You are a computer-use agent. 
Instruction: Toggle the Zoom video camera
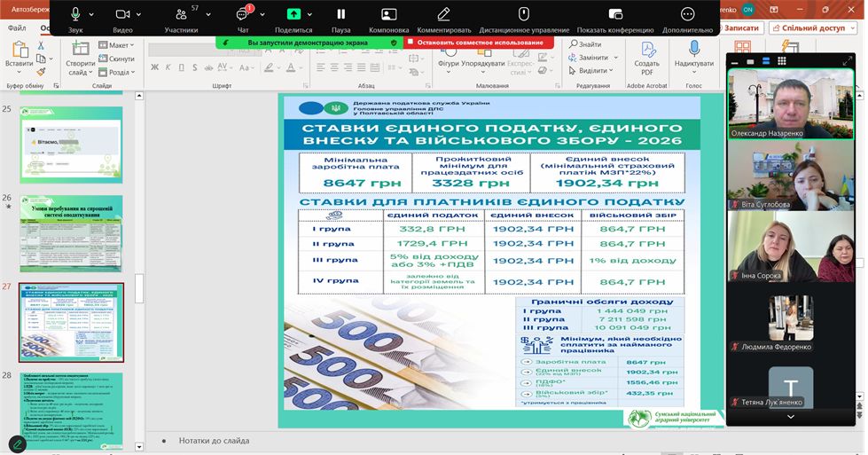pyautogui.click(x=122, y=14)
